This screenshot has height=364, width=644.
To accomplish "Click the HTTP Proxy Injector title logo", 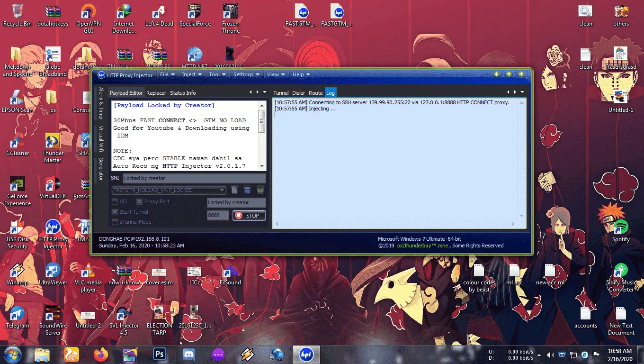I will pyautogui.click(x=101, y=75).
